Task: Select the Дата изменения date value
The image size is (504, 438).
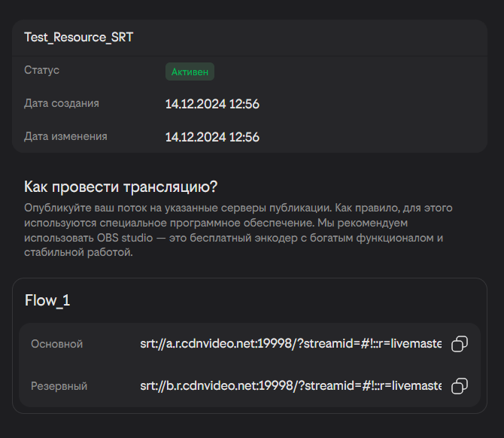Action: point(212,137)
